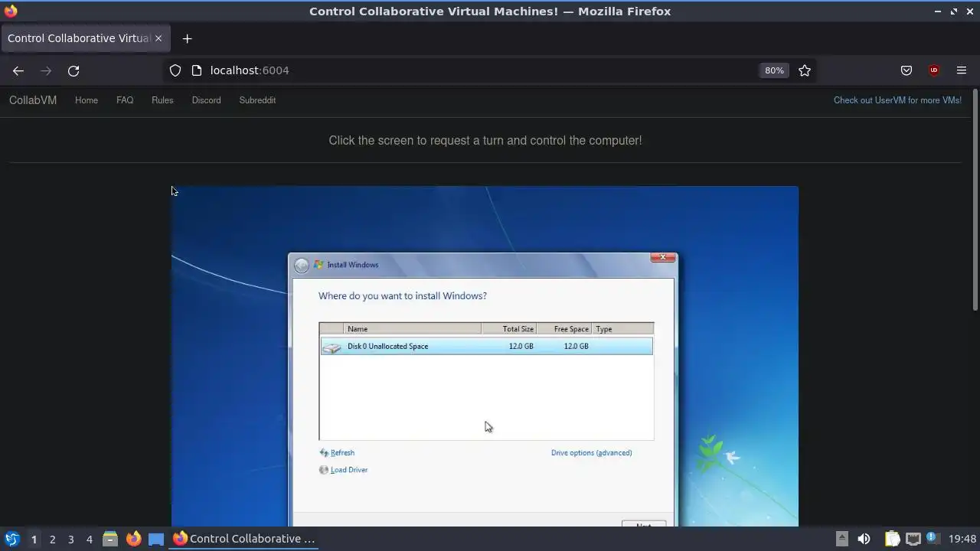The width and height of the screenshot is (980, 551).
Task: Open the desktop start menu icon
Action: point(12,539)
